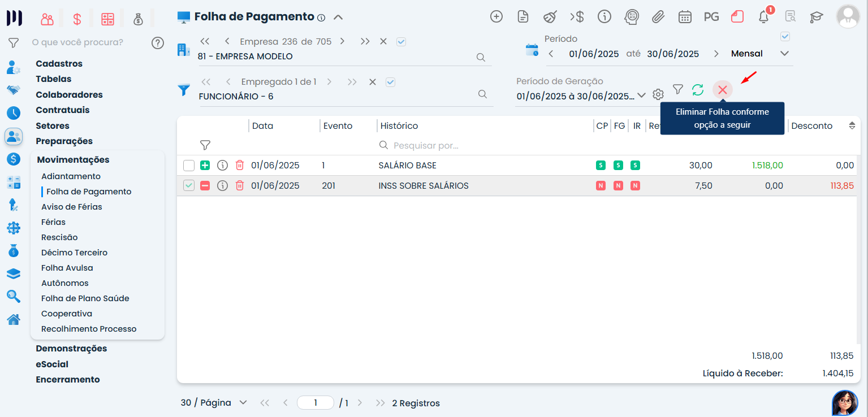Go to next Empresa using right arrow
Image resolution: width=868 pixels, height=417 pixels.
pyautogui.click(x=342, y=42)
